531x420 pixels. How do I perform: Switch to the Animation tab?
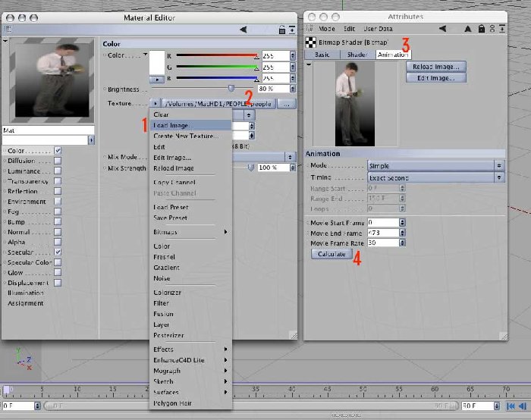click(x=393, y=55)
